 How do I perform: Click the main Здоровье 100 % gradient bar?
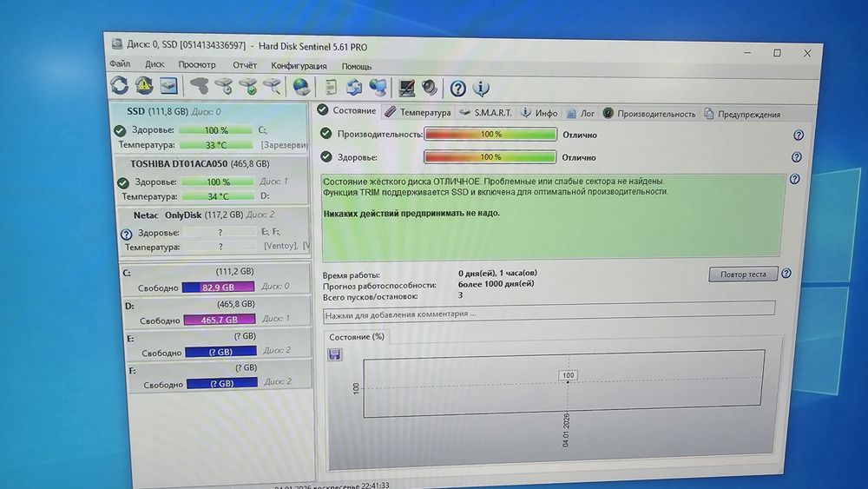pos(490,157)
